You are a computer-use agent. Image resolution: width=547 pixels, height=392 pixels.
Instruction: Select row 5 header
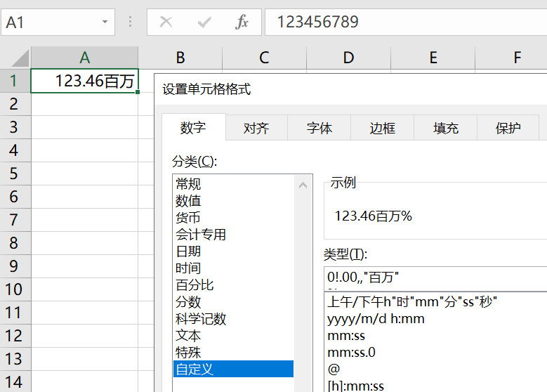(x=14, y=174)
